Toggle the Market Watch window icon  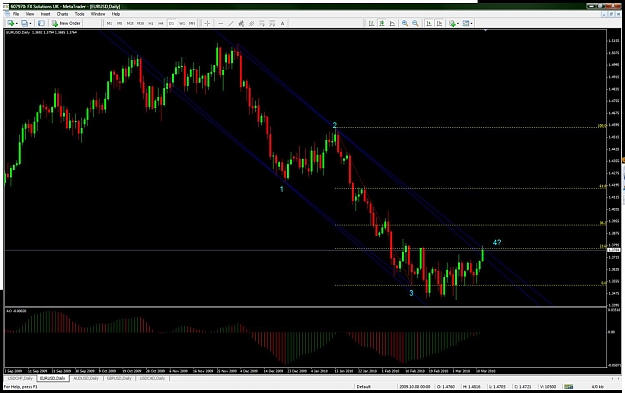point(41,24)
